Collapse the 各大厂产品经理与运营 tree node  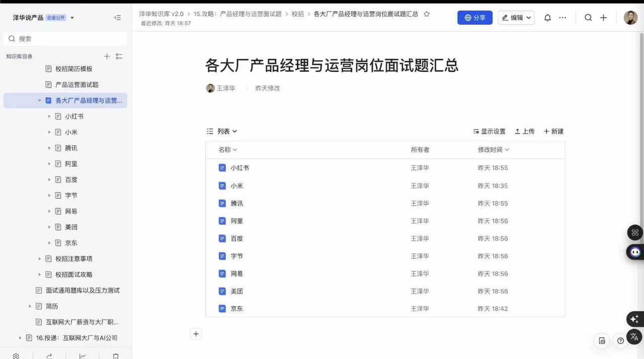tap(40, 101)
